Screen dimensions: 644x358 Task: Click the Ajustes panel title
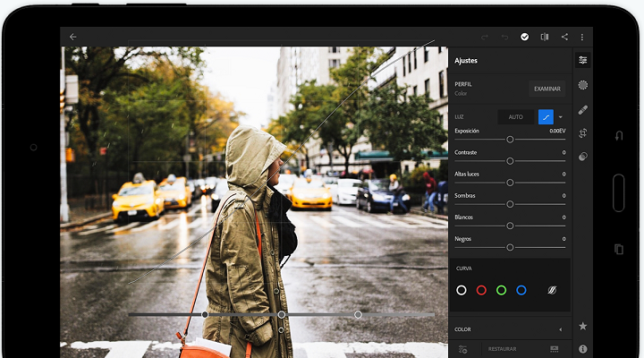[466, 61]
